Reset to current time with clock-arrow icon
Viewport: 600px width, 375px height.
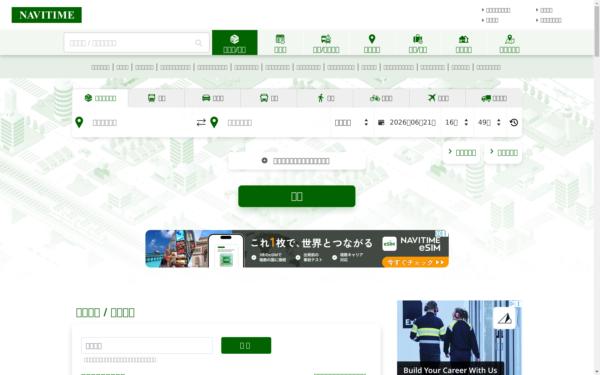click(x=514, y=122)
